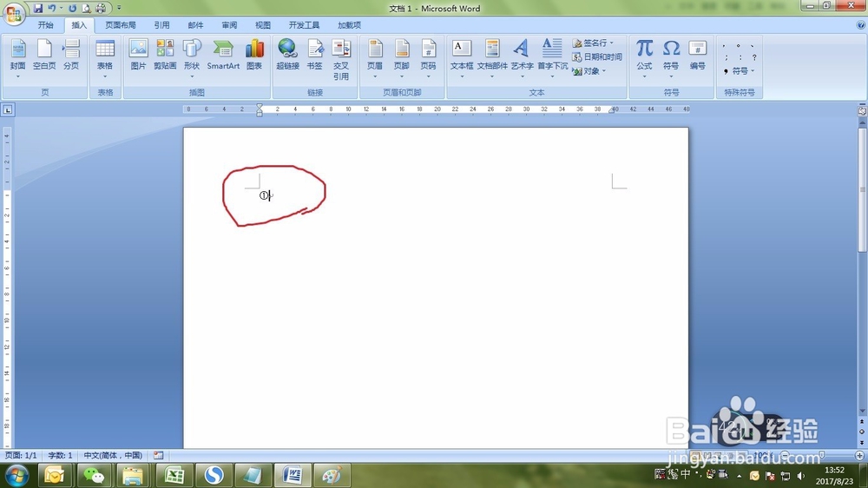
Task: Open the 页码 page number dropdown
Action: (x=428, y=59)
